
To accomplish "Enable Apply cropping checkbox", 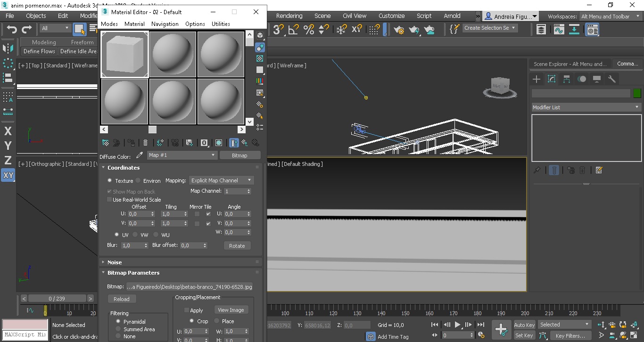I will coord(187,310).
